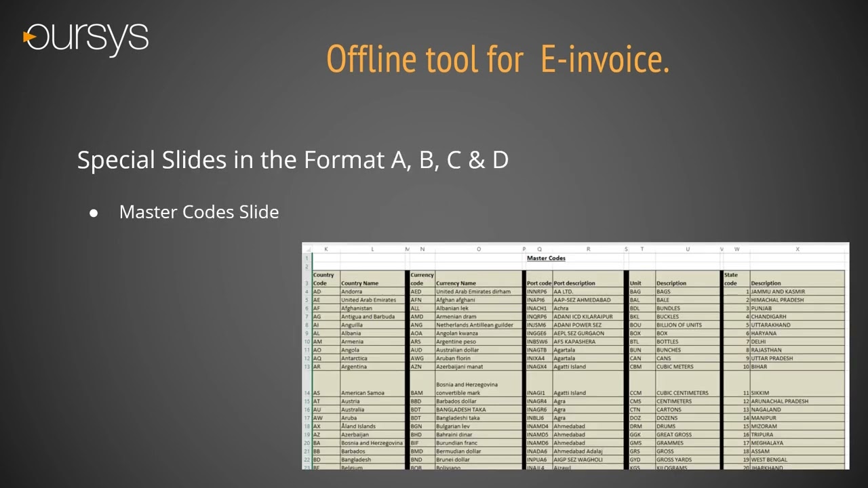Select the 'MEGHALAYA' cell
The width and height of the screenshot is (868, 488).
tap(797, 443)
